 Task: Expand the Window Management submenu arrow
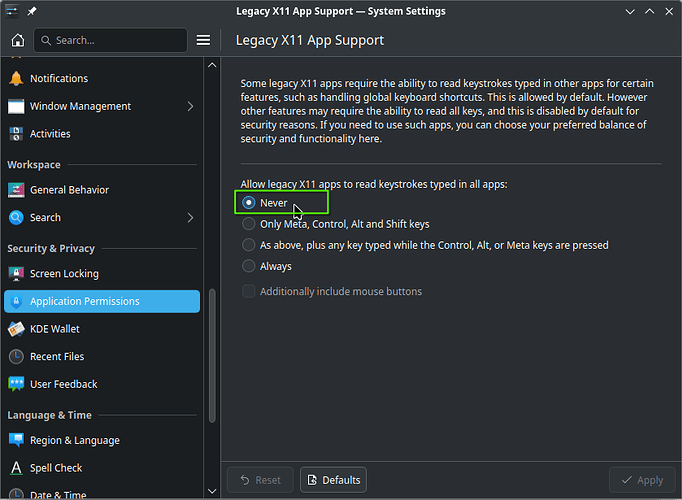tap(191, 106)
